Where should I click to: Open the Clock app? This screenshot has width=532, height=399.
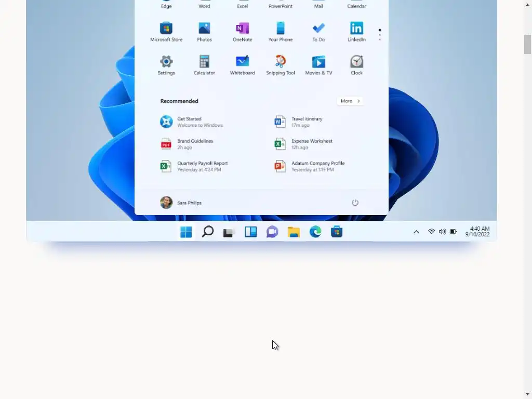356,65
